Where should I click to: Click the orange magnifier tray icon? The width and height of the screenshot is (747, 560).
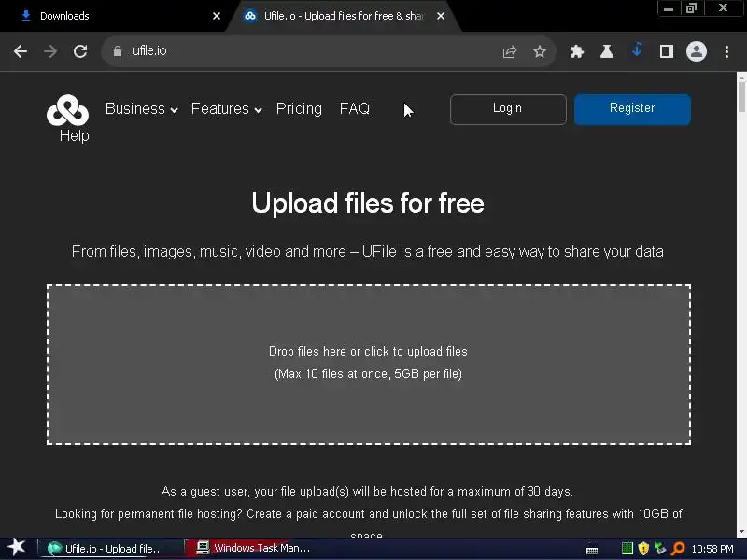tap(678, 549)
